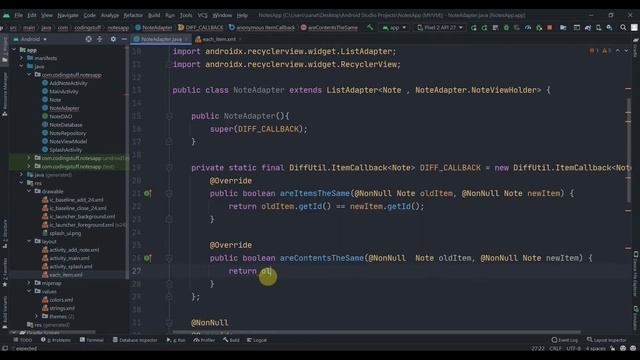This screenshot has height=360, width=640.
Task: Select splash_ui.png in drawable
Action: (x=65, y=233)
